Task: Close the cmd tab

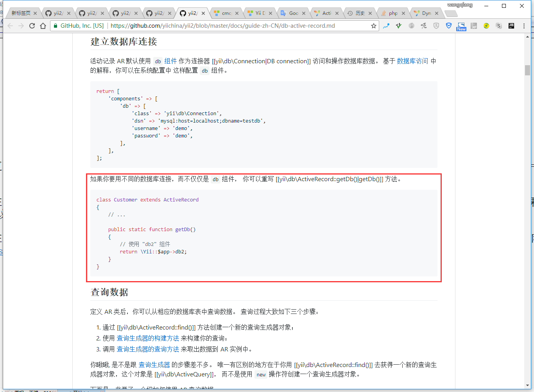Action: [x=237, y=13]
